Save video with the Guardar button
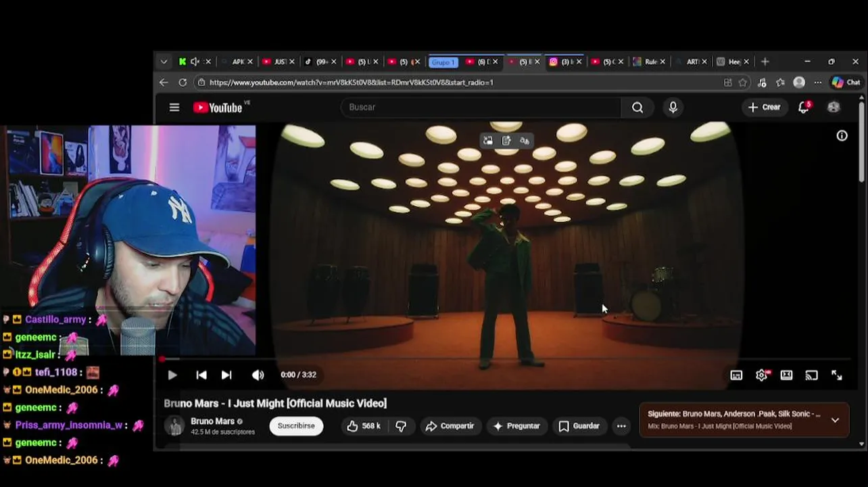 tap(579, 426)
